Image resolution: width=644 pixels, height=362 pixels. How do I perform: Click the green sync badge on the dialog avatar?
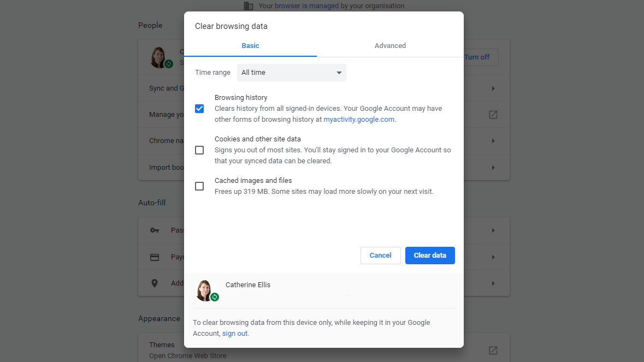coord(214,296)
